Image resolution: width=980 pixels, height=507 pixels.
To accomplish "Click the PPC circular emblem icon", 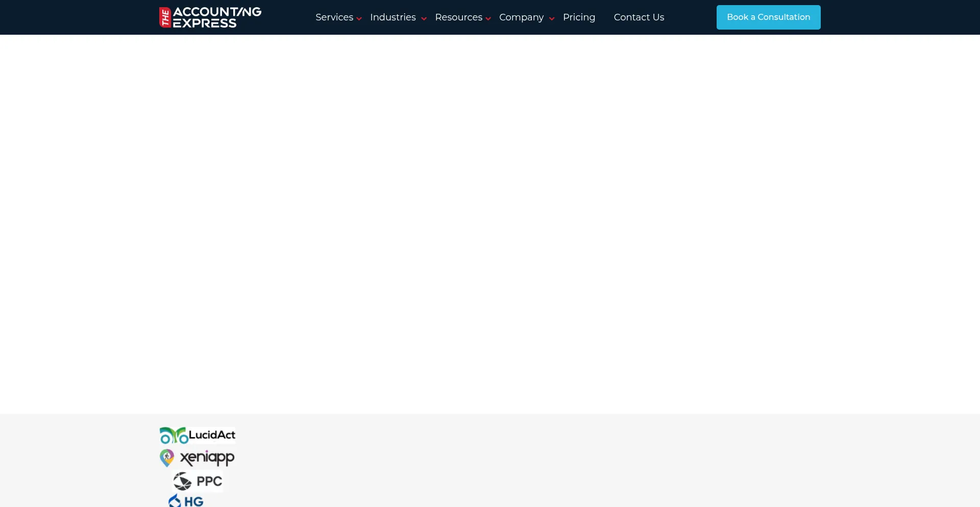I will pyautogui.click(x=182, y=481).
